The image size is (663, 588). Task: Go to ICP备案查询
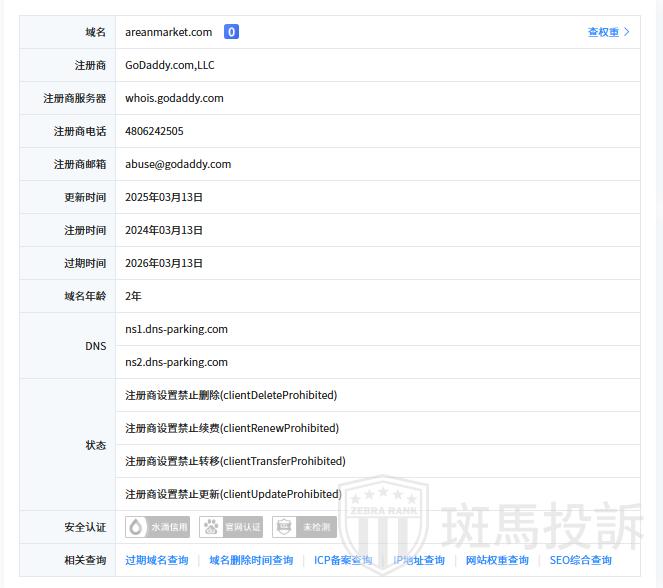click(343, 560)
